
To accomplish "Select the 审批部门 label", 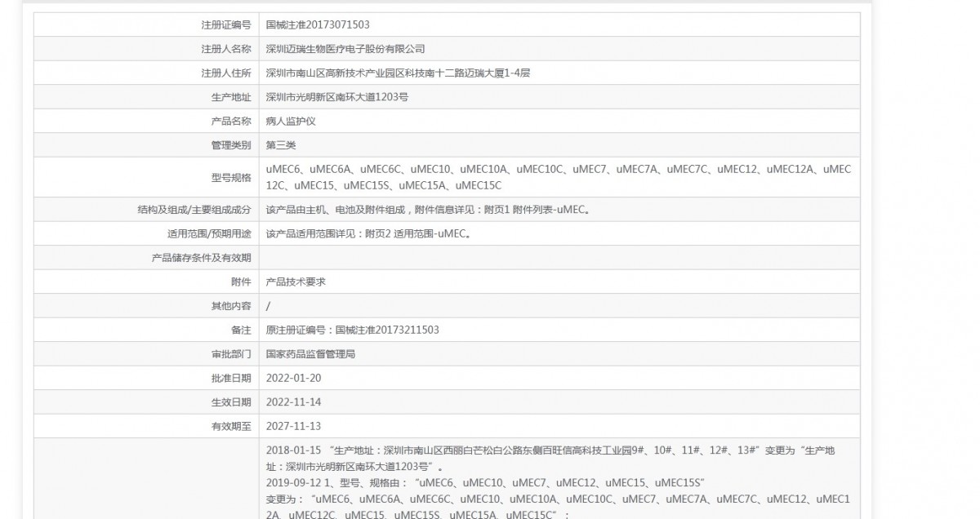I will tap(231, 354).
